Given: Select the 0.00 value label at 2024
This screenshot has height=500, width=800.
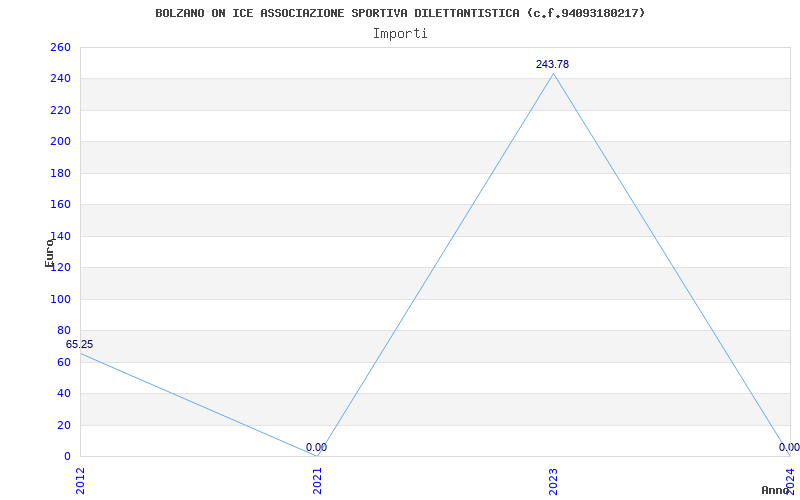Looking at the screenshot, I should 789,447.
